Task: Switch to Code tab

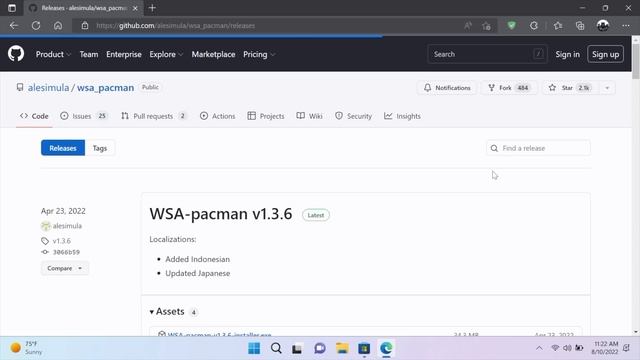Action: coord(34,116)
